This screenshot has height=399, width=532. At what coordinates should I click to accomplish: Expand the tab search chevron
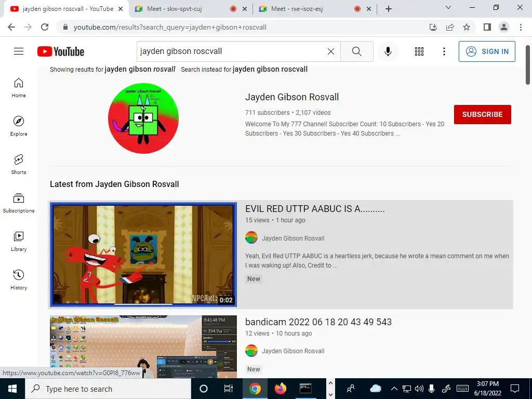click(x=448, y=7)
